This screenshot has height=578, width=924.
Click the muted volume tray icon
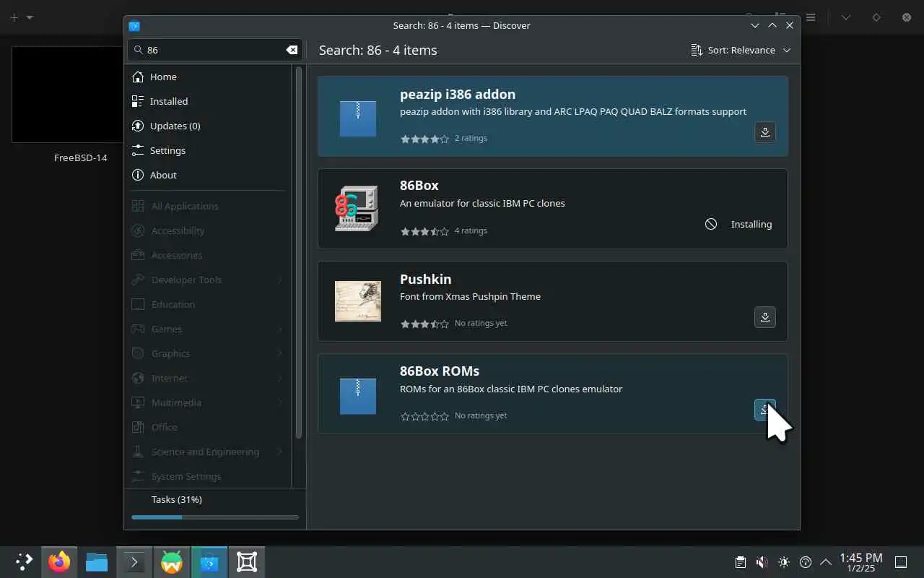tap(762, 562)
